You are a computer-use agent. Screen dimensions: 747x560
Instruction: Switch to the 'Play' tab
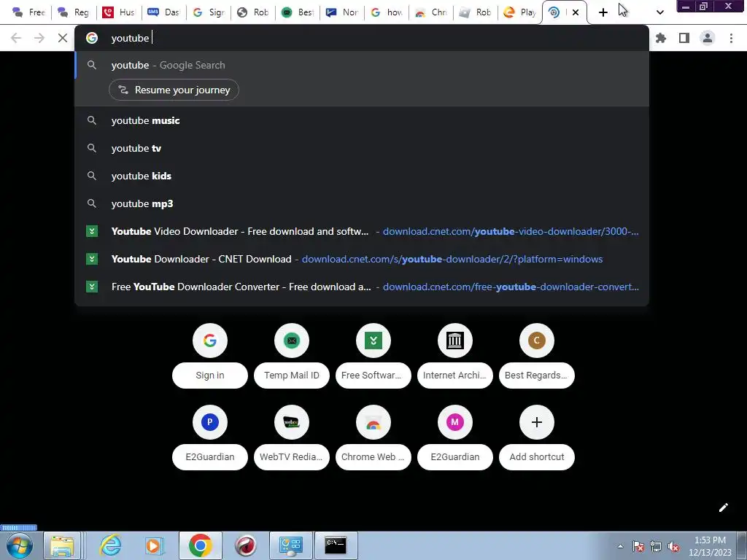[520, 12]
